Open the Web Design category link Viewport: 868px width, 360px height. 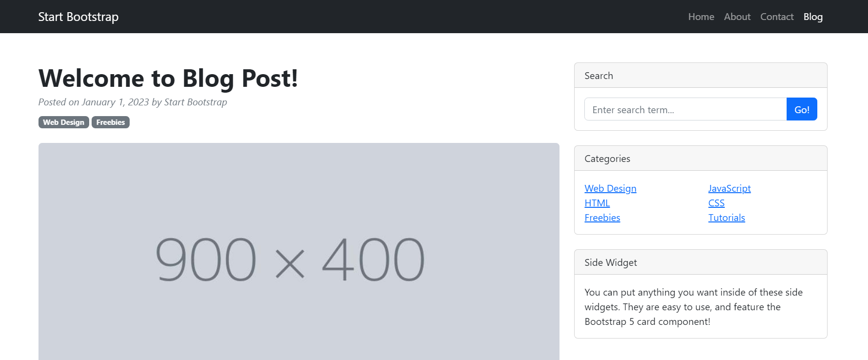(x=610, y=188)
